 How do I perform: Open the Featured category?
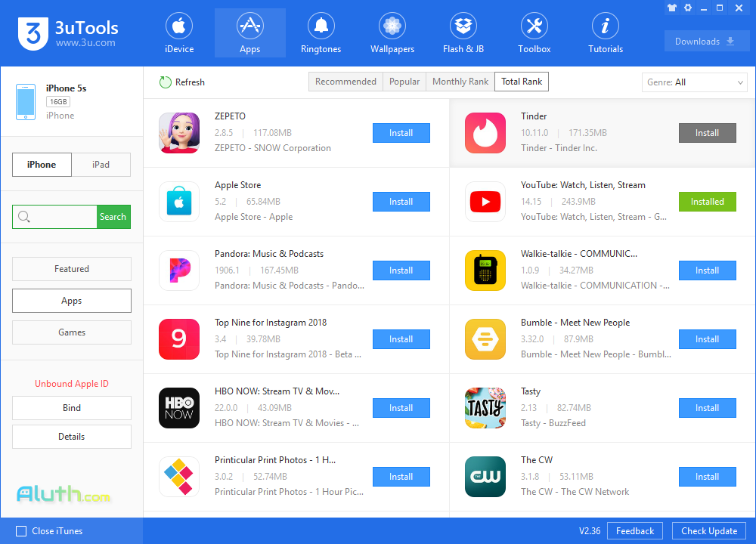point(72,269)
